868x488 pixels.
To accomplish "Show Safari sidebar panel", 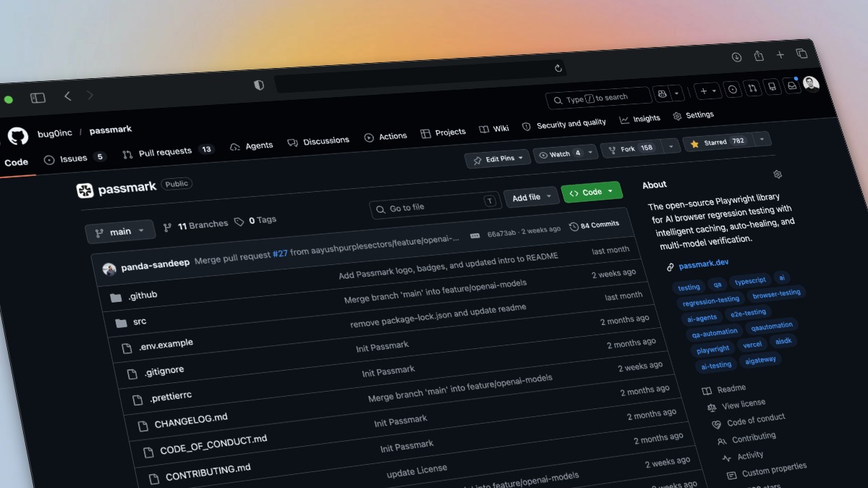I will [38, 98].
